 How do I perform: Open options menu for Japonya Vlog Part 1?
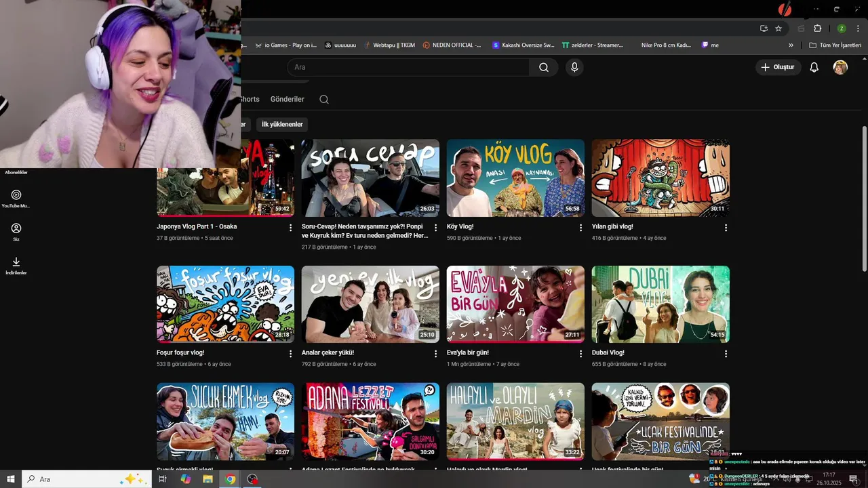click(x=290, y=228)
